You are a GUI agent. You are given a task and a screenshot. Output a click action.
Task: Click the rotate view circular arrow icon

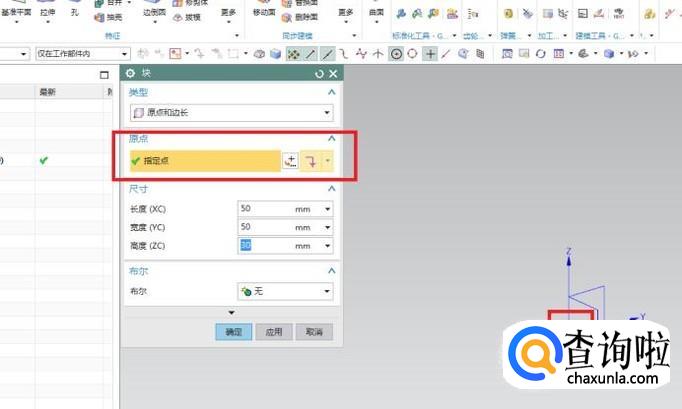coord(540,54)
